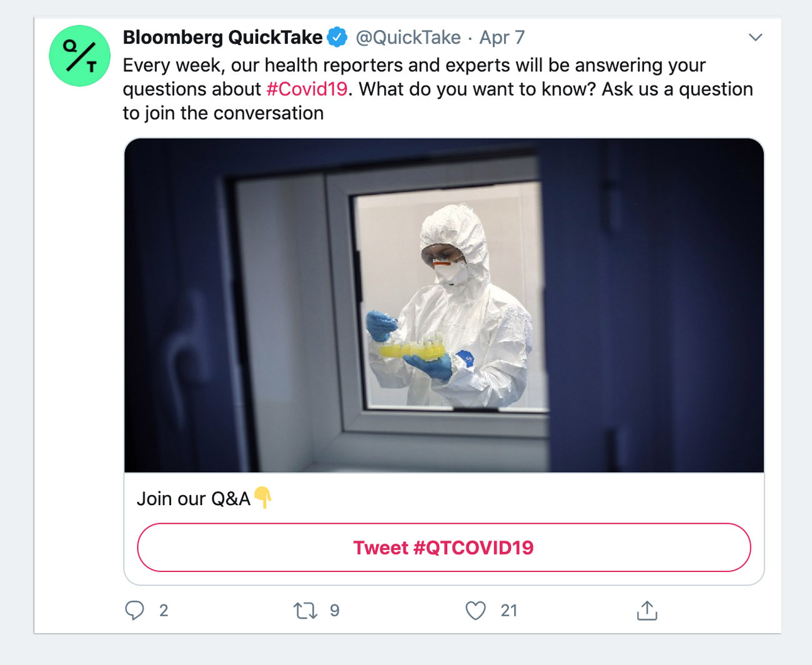This screenshot has height=665, width=812.
Task: Open the reply speech bubble icon
Action: [x=134, y=610]
